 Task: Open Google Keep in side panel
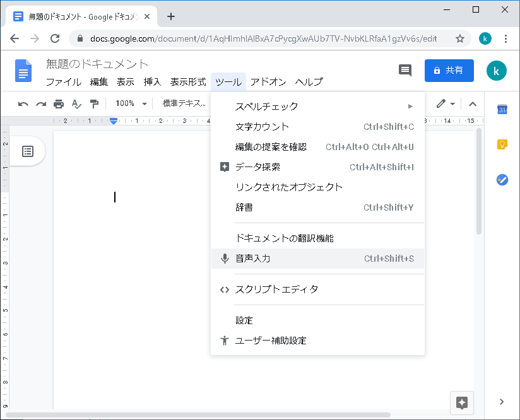tap(502, 144)
